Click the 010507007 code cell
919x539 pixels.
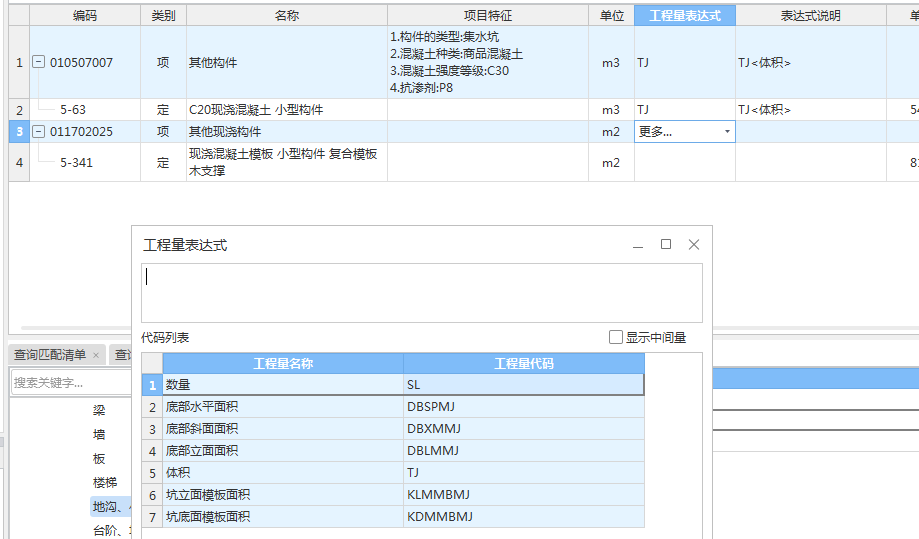(x=85, y=62)
